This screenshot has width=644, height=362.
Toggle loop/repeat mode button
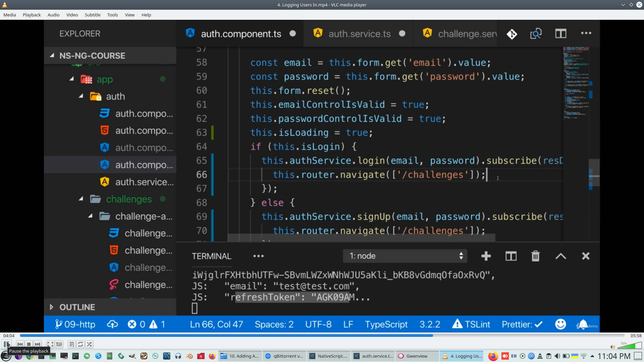pos(80,344)
